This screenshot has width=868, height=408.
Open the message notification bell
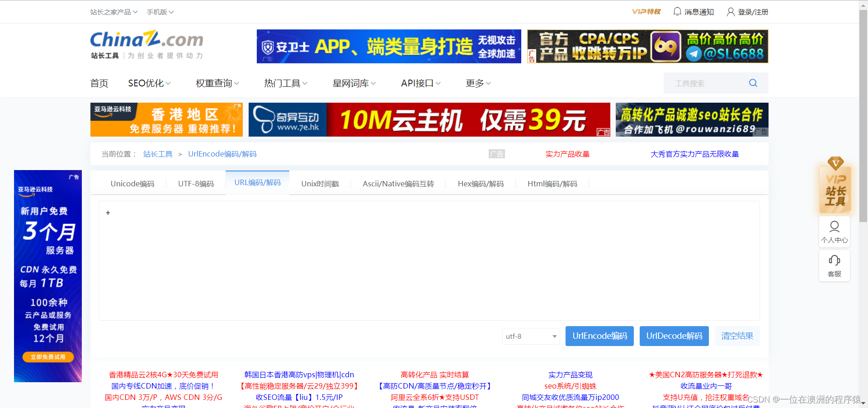[x=677, y=12]
